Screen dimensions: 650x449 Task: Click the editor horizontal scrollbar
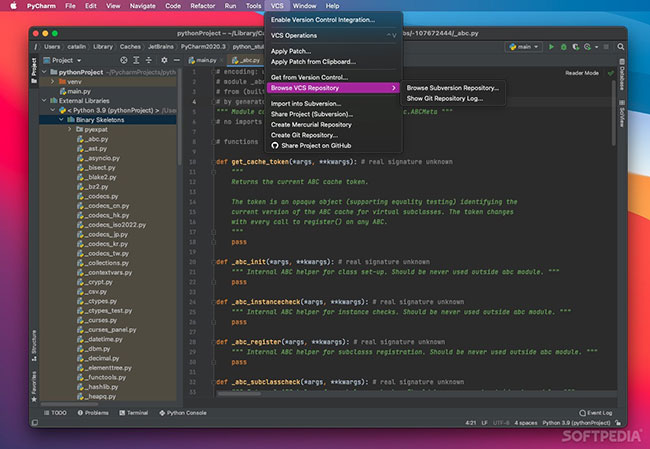point(239,393)
